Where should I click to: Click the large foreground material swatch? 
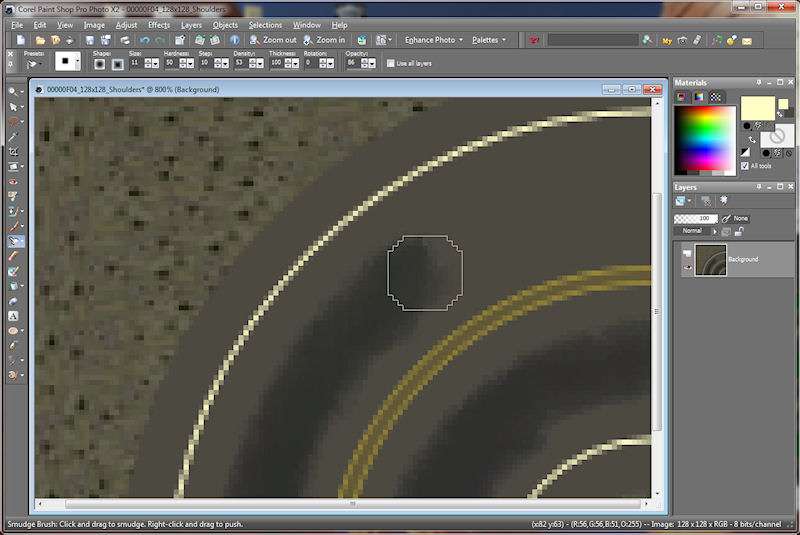pos(758,108)
